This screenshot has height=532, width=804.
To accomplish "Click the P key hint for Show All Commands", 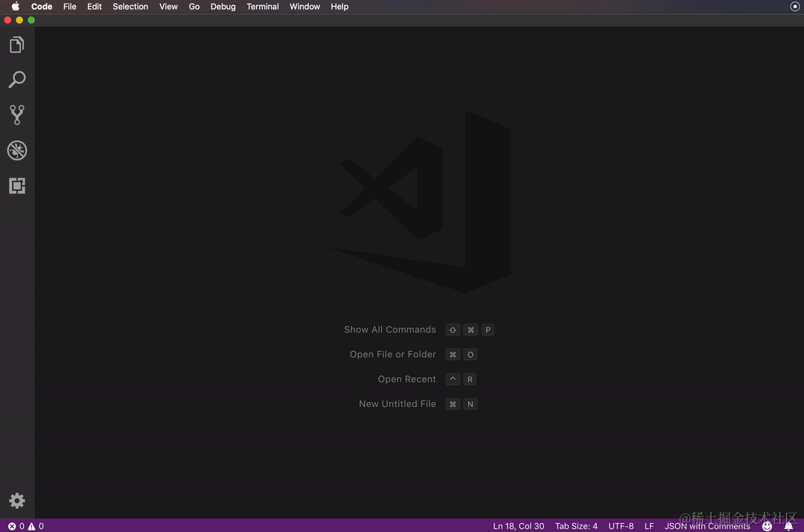I will pyautogui.click(x=488, y=330).
